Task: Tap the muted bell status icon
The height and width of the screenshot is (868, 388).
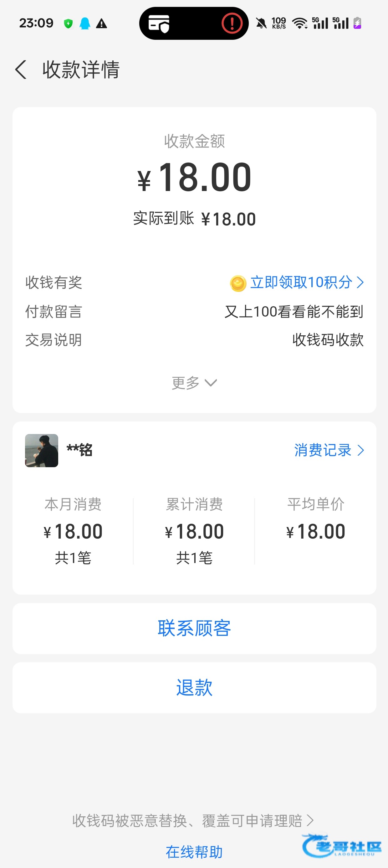Action: (x=261, y=23)
